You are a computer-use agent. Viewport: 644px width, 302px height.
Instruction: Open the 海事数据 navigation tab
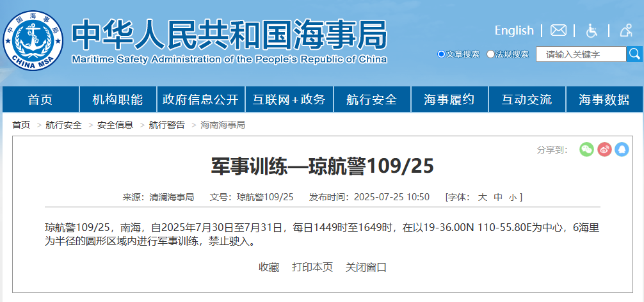604,99
